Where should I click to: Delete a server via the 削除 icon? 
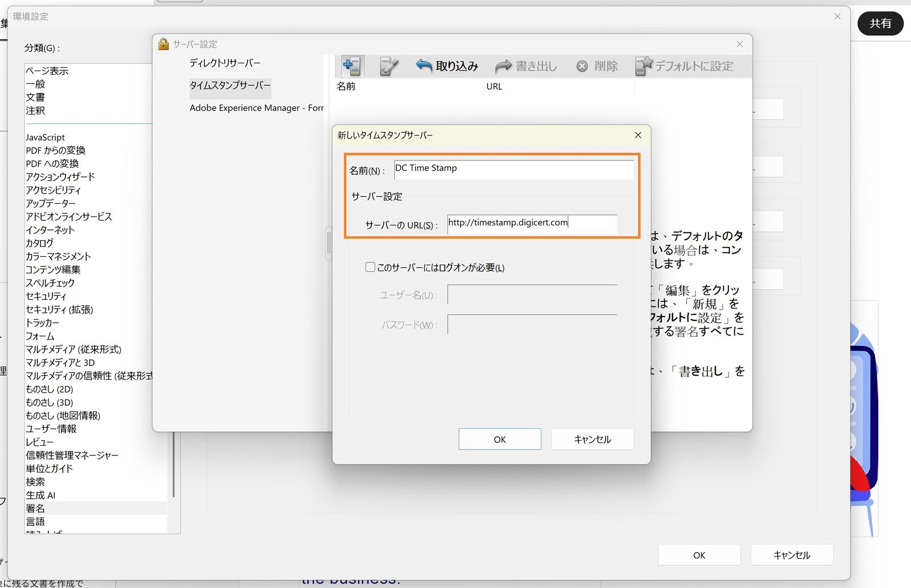597,65
